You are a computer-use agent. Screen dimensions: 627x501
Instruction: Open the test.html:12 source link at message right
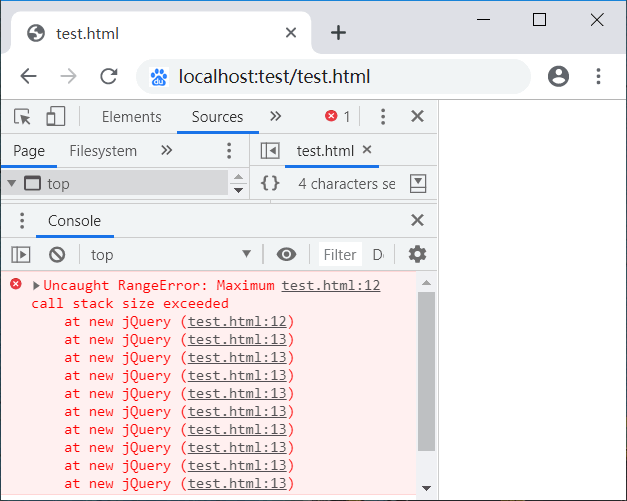coord(331,285)
